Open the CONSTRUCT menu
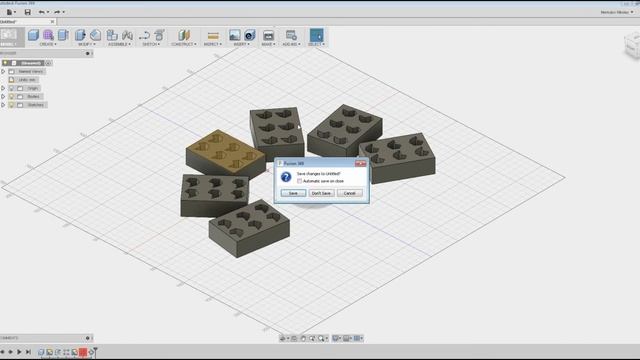 click(x=184, y=44)
